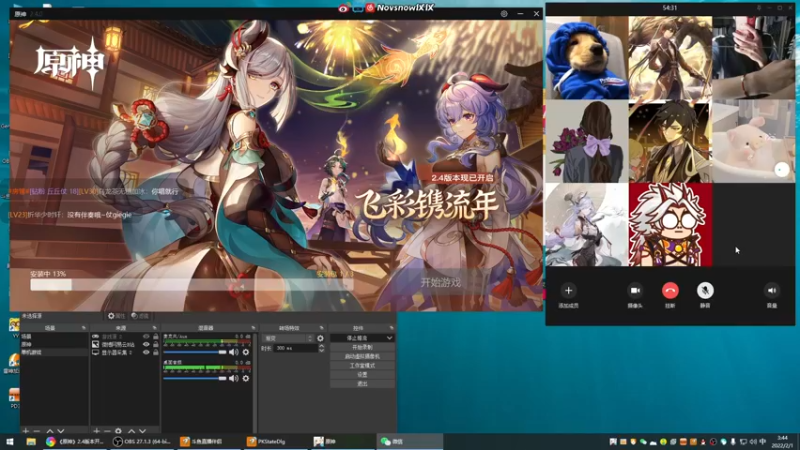Click the 开始游戏 start game button
Viewport: 800px width, 450px height.
[440, 282]
